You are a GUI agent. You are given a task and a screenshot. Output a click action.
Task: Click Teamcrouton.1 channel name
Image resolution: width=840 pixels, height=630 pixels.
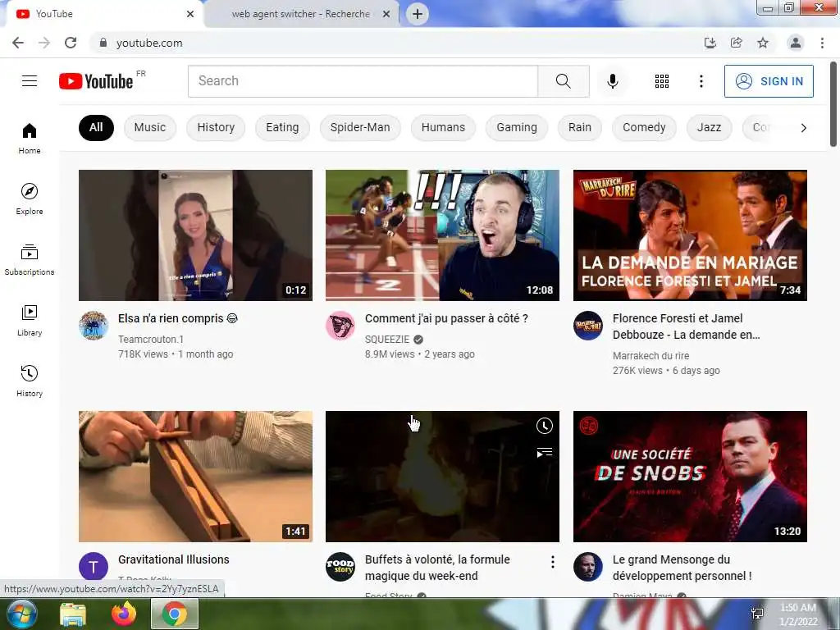(x=151, y=339)
